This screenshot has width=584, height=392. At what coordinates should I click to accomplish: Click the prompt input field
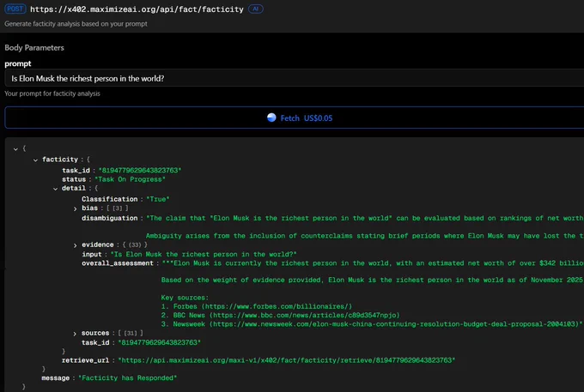295,78
